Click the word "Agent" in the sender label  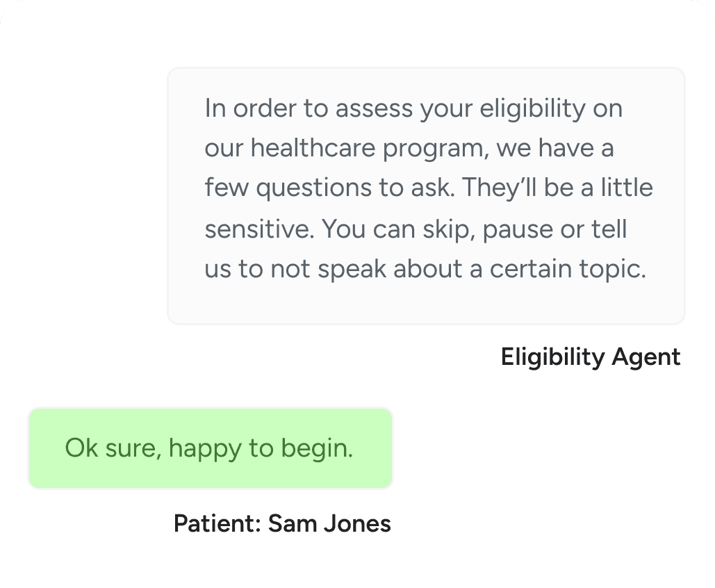coord(646,357)
